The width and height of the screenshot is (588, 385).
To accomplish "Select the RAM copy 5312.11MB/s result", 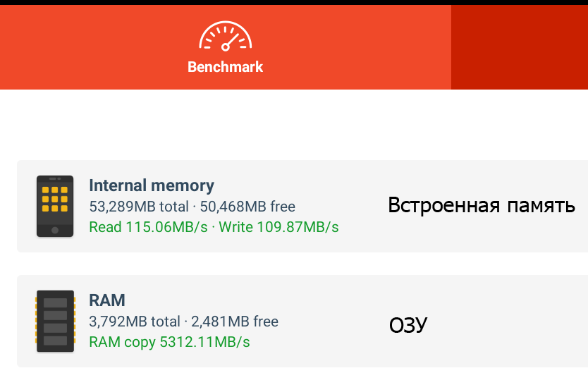I will pos(169,342).
